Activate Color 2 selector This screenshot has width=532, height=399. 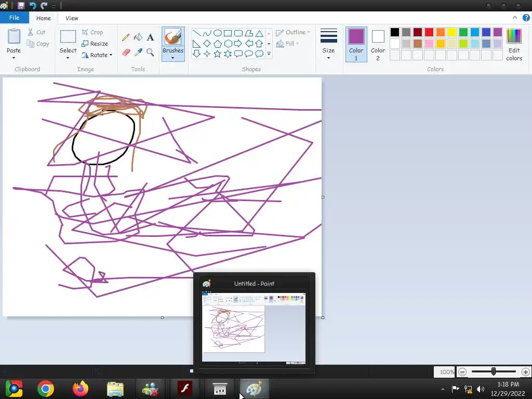point(378,45)
